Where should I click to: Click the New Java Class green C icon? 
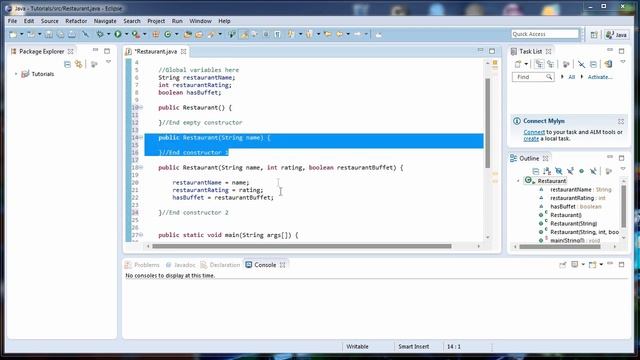point(167,35)
